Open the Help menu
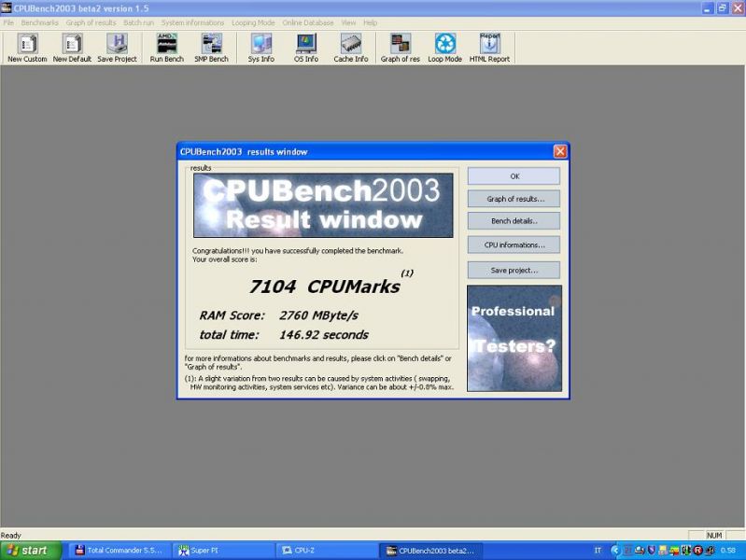 pyautogui.click(x=370, y=22)
